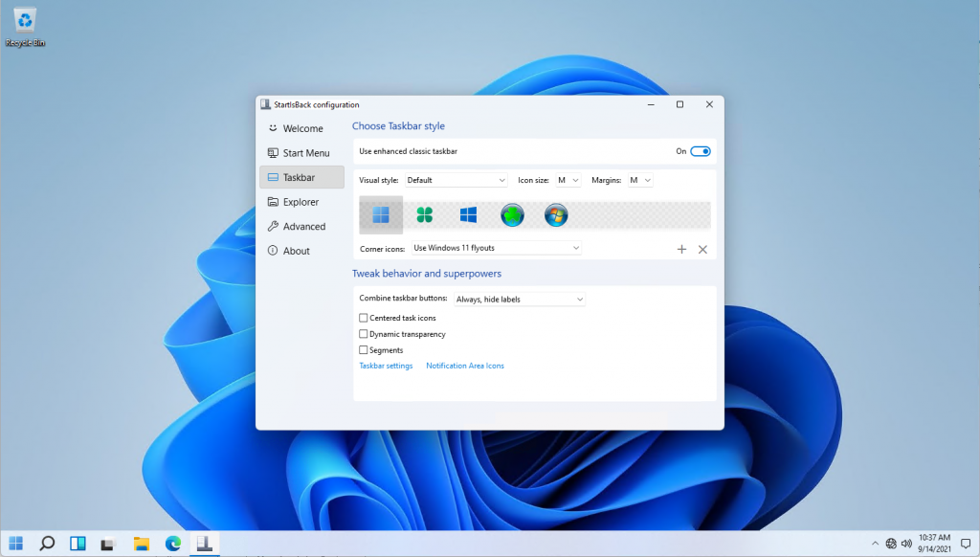
Task: Enable Centered task icons checkbox
Action: [x=364, y=318]
